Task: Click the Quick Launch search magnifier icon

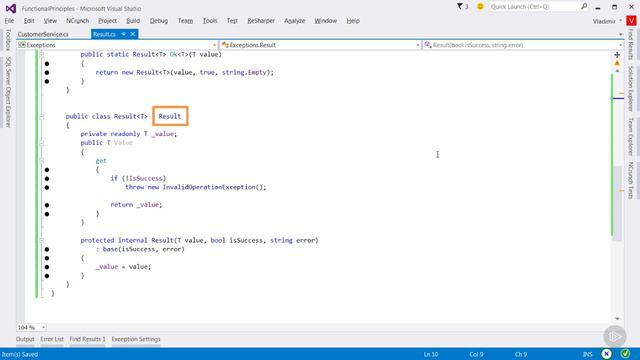Action: [x=584, y=6]
